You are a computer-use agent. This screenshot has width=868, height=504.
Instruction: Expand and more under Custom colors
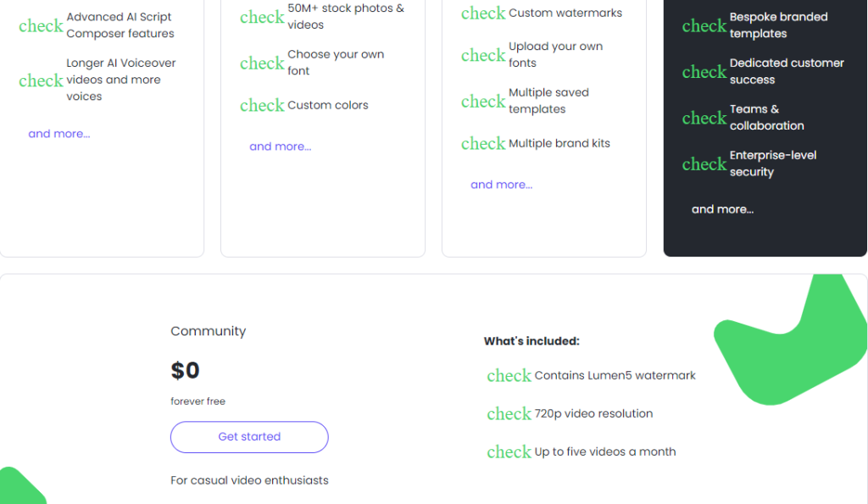[x=281, y=146]
